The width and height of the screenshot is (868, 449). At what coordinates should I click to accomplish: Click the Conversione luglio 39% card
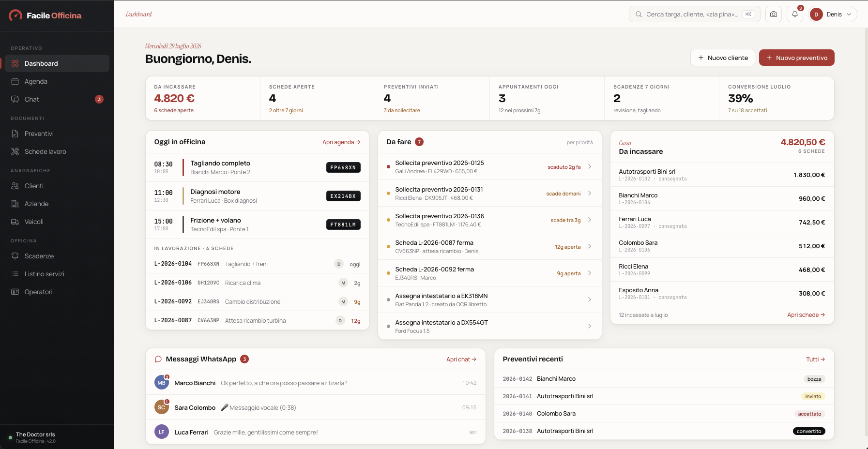coord(777,98)
